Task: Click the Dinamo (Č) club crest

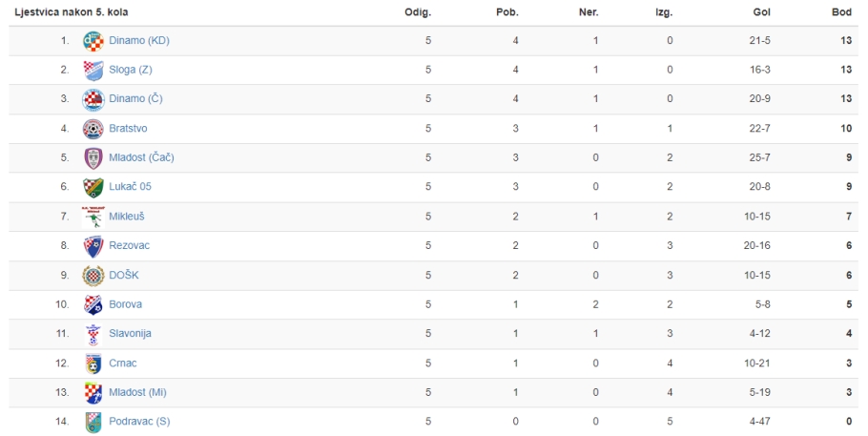Action: point(93,100)
